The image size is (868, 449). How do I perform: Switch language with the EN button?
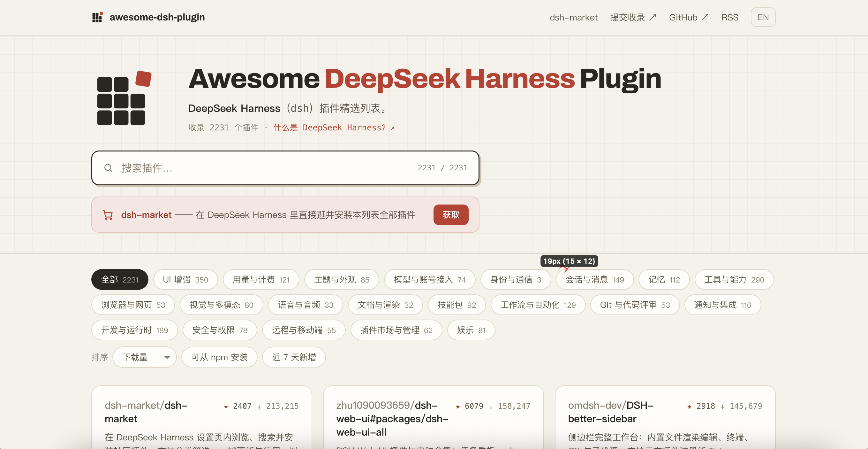click(763, 17)
